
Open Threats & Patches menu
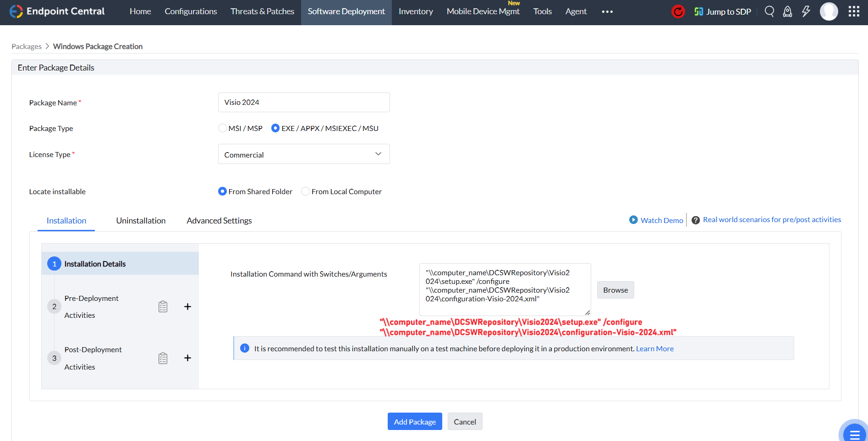pos(262,11)
